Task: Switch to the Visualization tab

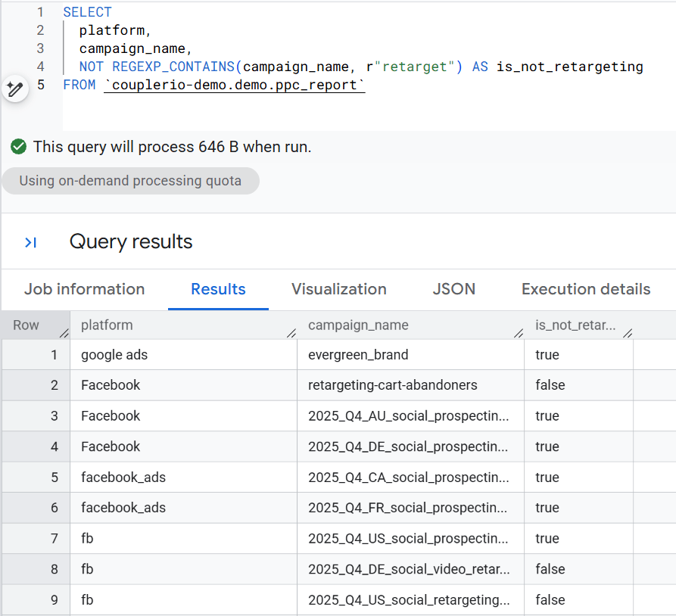Action: click(x=339, y=289)
